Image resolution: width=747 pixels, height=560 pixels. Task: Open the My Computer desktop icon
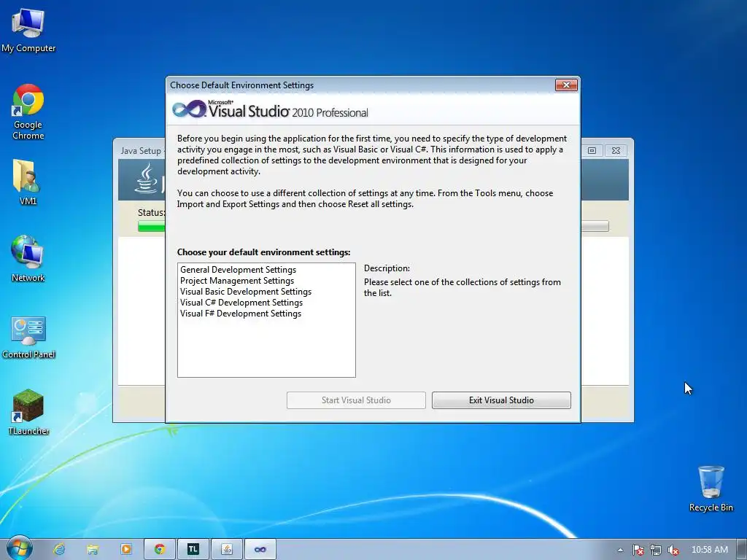(x=28, y=31)
